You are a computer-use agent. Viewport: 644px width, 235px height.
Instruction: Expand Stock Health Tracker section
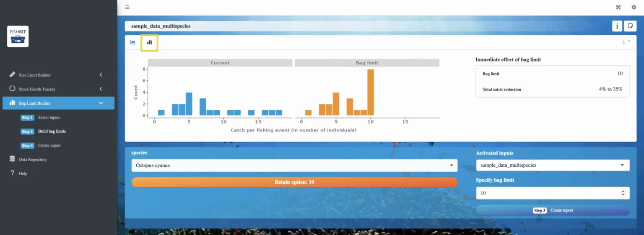click(58, 89)
